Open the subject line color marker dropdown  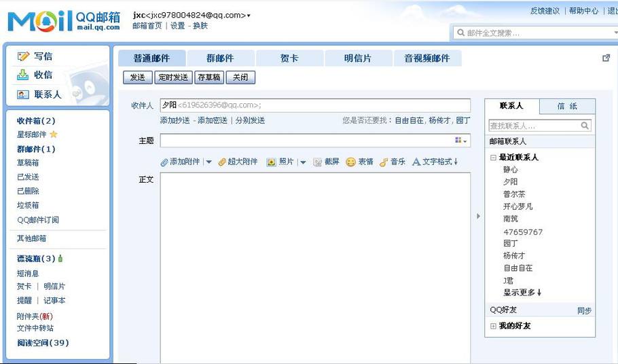(460, 141)
